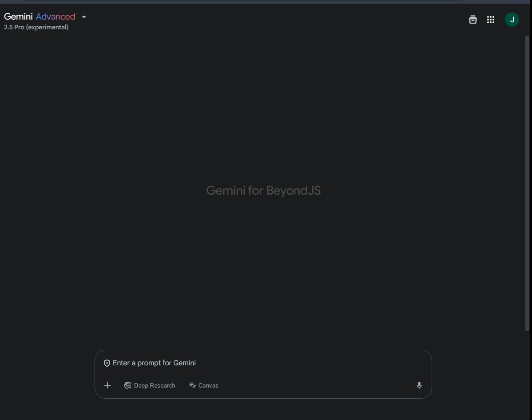Click the Gemini Advanced logo text

coord(40,16)
